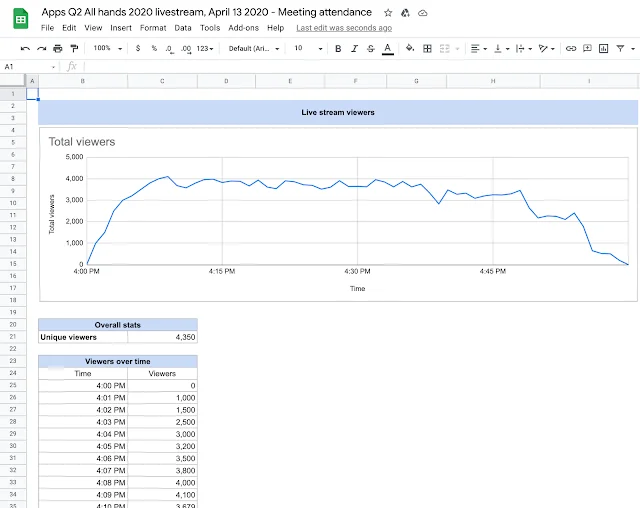Open the Add-ons menu
Image resolution: width=640 pixels, height=508 pixels.
coord(243,28)
